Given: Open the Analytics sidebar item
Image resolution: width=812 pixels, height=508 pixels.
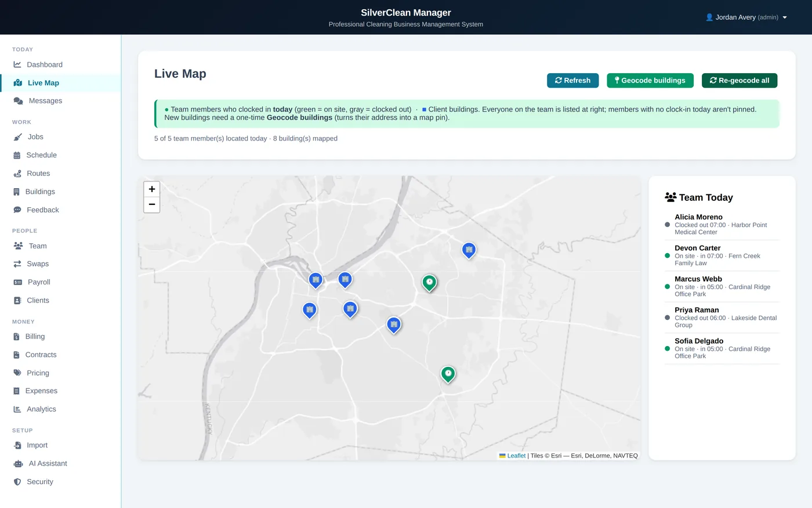Looking at the screenshot, I should [x=60, y=409].
